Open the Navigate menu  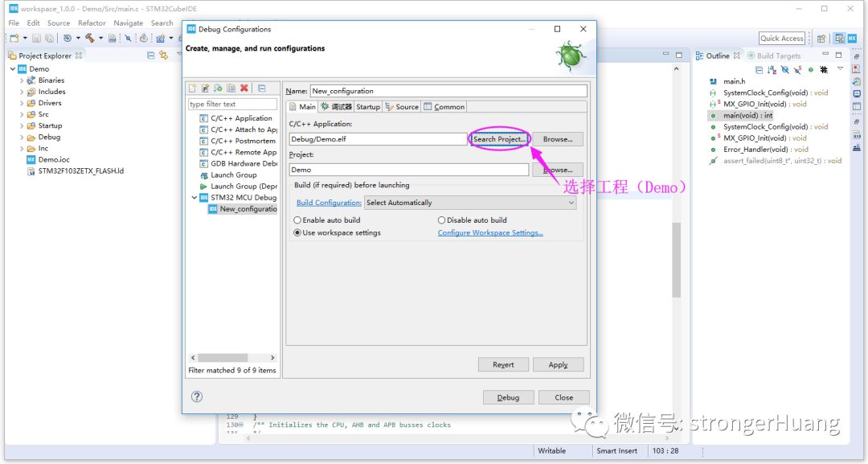coord(128,23)
